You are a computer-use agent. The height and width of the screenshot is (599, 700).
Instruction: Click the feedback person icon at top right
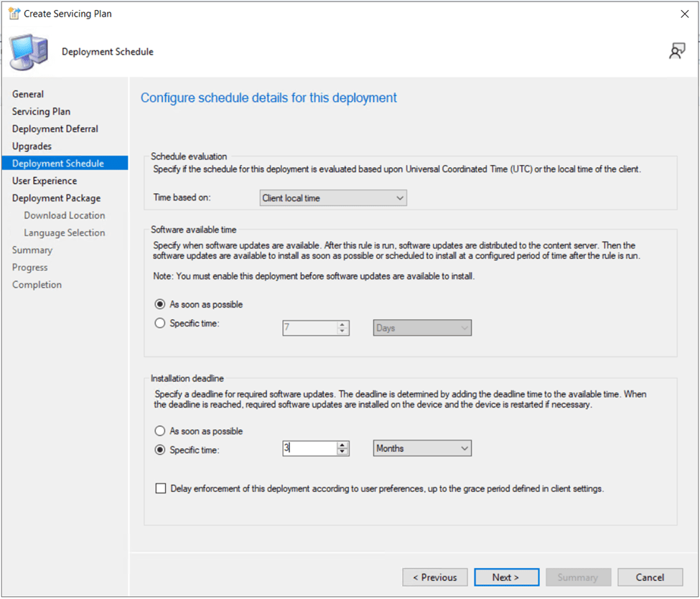coord(676,51)
